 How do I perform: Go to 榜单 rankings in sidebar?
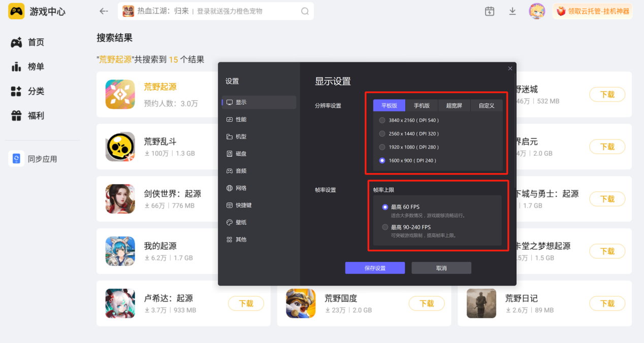click(x=28, y=66)
